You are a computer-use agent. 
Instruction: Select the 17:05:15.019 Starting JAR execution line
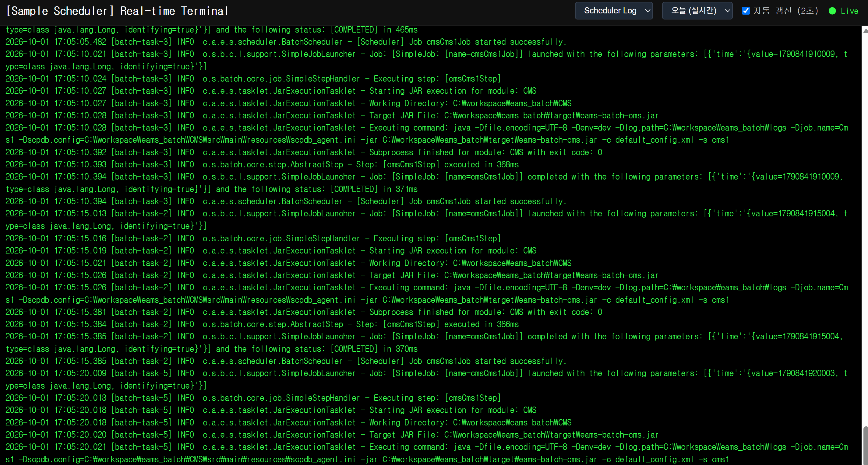pos(271,250)
